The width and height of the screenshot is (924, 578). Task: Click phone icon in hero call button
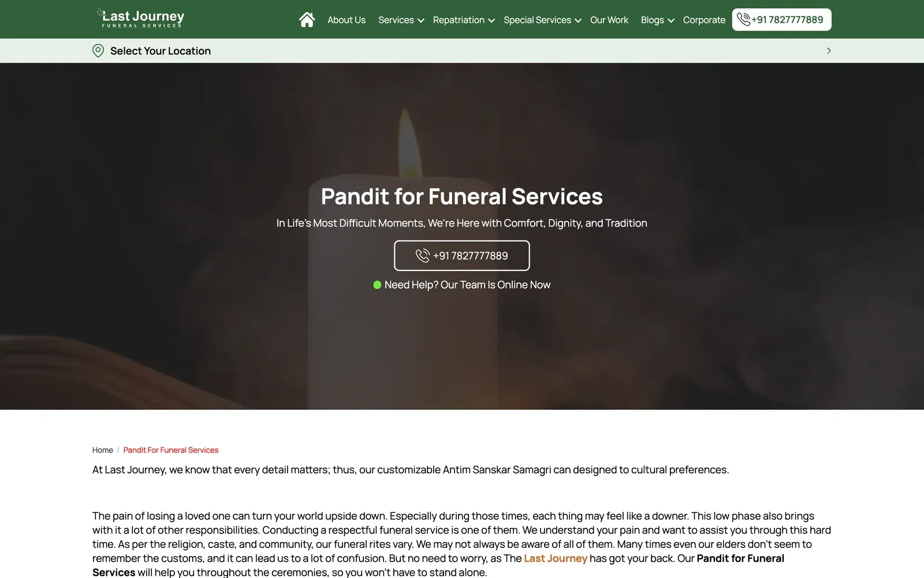click(423, 255)
